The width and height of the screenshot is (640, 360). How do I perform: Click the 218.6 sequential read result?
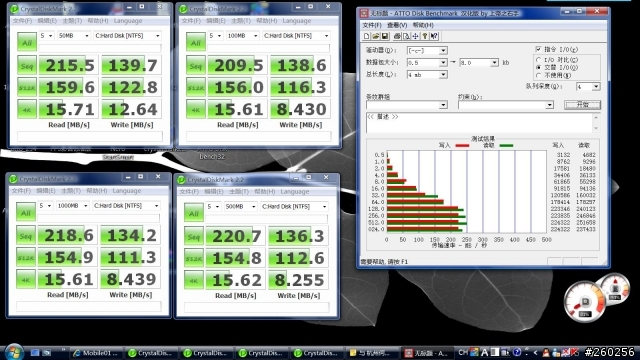pos(67,236)
